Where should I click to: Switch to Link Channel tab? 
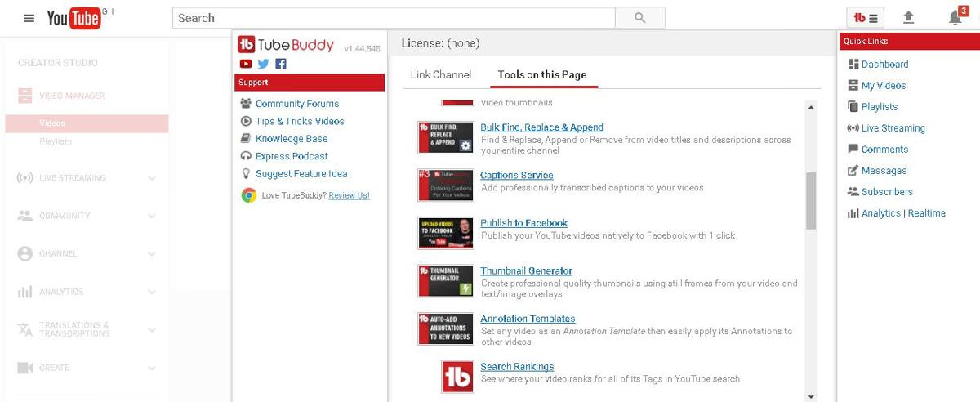(x=441, y=74)
